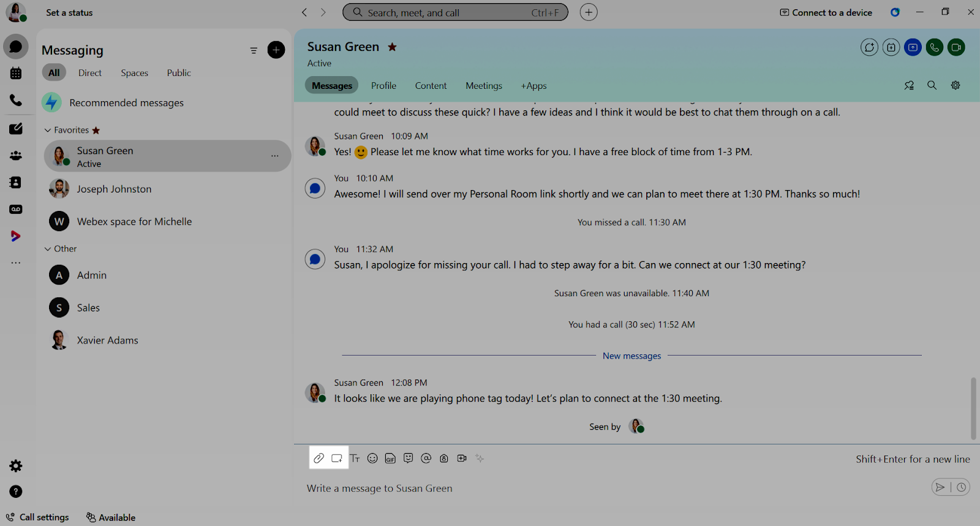Toggle the favorite star for Susan Green
Viewport: 980px width, 526px height.
392,47
